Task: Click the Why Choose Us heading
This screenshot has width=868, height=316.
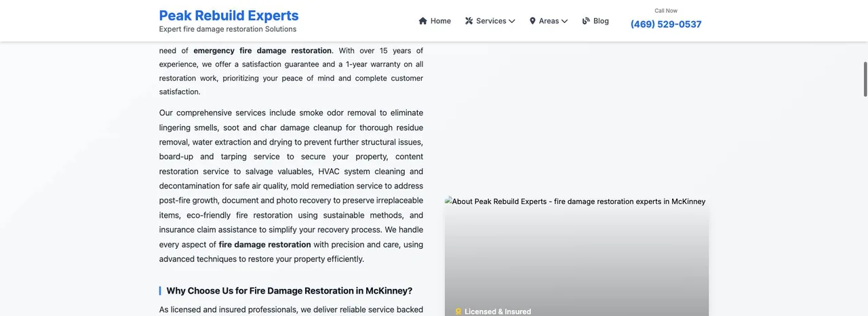Action: [x=290, y=291]
